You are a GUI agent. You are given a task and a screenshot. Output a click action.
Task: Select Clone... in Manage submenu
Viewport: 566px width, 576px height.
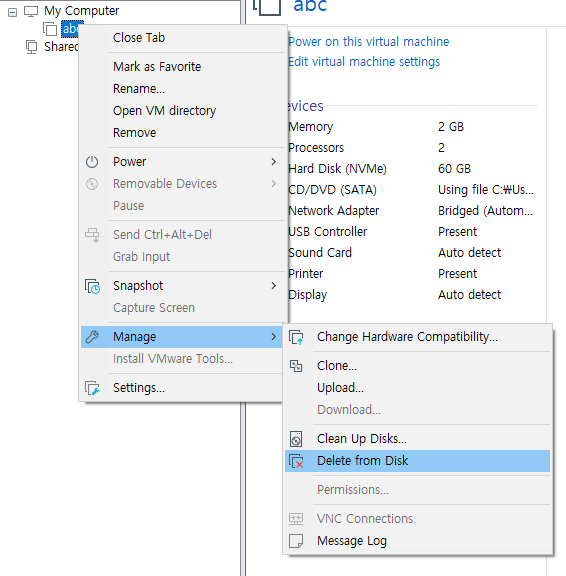coord(417,366)
